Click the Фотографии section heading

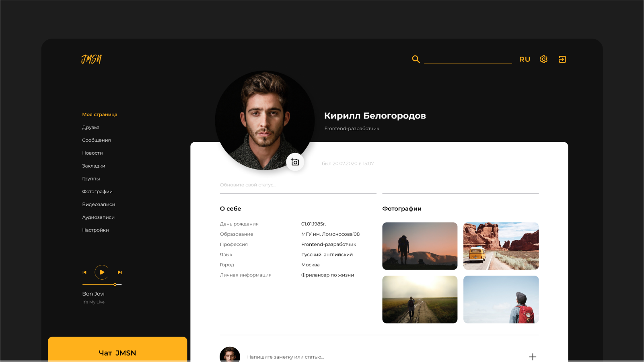tap(401, 209)
